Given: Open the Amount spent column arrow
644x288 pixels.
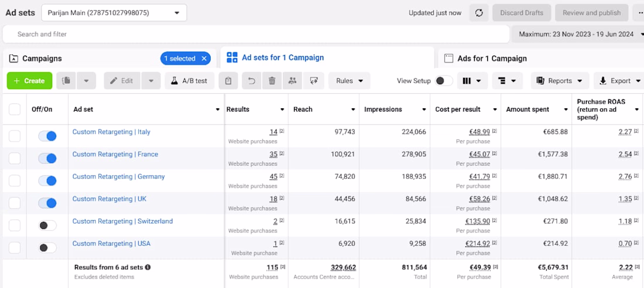Looking at the screenshot, I should tap(566, 109).
